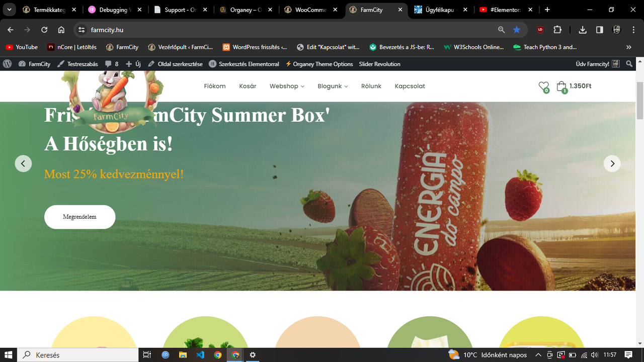Viewport: 644px width, 362px height.
Task: Open Fiókom in site navigation
Action: coord(215,86)
